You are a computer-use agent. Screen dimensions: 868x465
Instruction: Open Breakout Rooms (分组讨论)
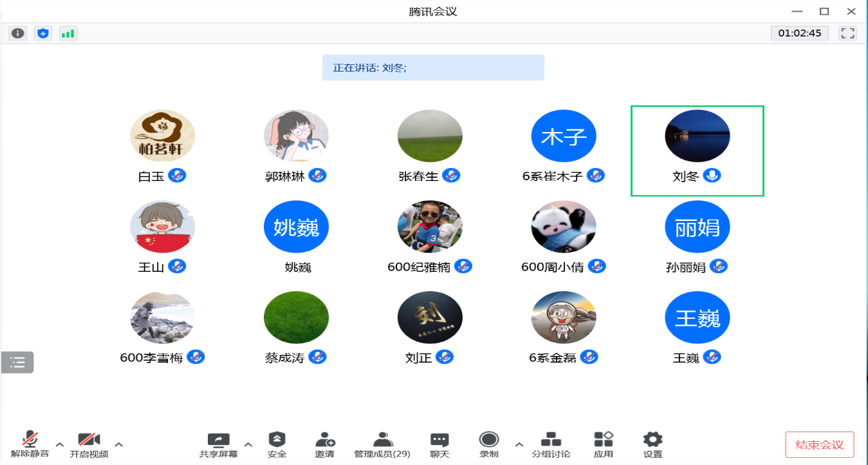point(550,444)
